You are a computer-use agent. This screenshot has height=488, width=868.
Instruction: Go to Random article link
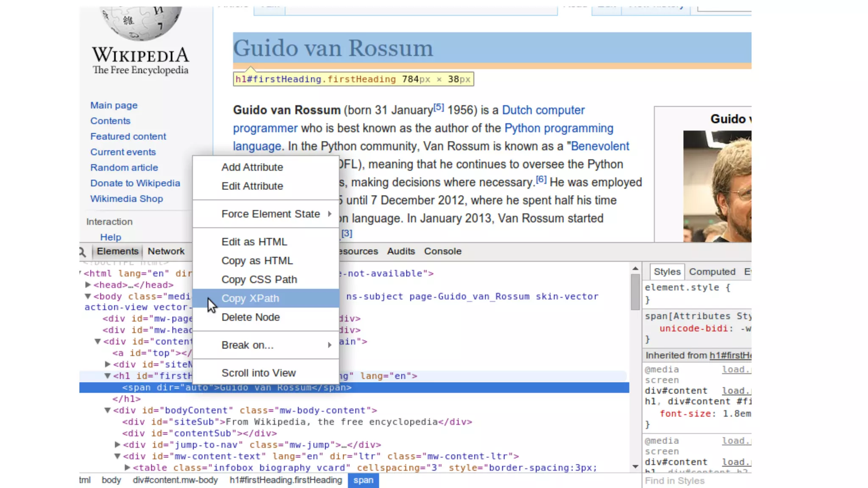(x=124, y=167)
